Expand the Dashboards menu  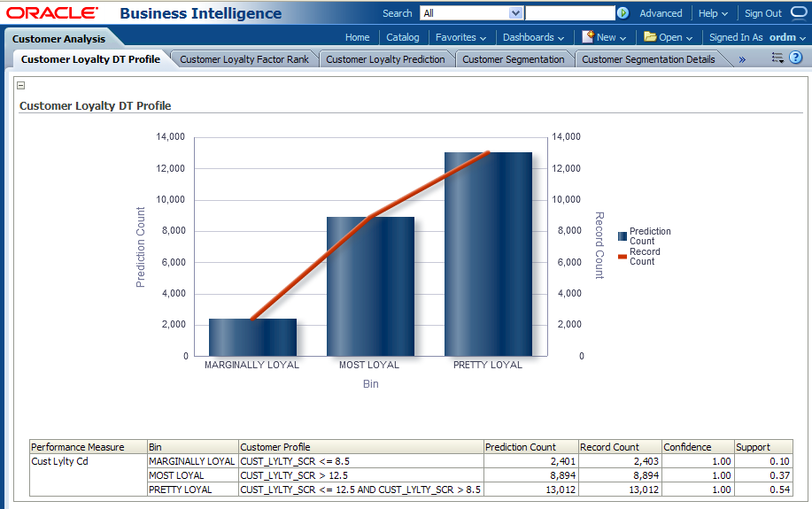(533, 37)
